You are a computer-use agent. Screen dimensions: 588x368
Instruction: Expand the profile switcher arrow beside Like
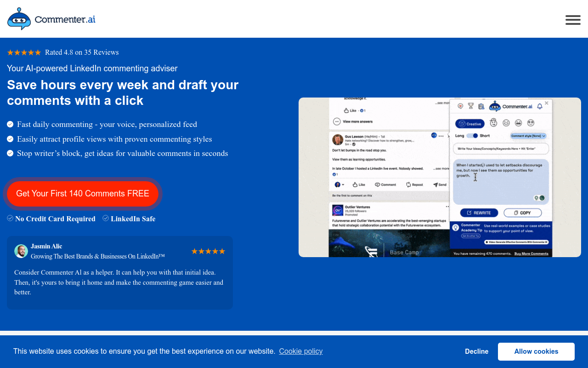(343, 185)
